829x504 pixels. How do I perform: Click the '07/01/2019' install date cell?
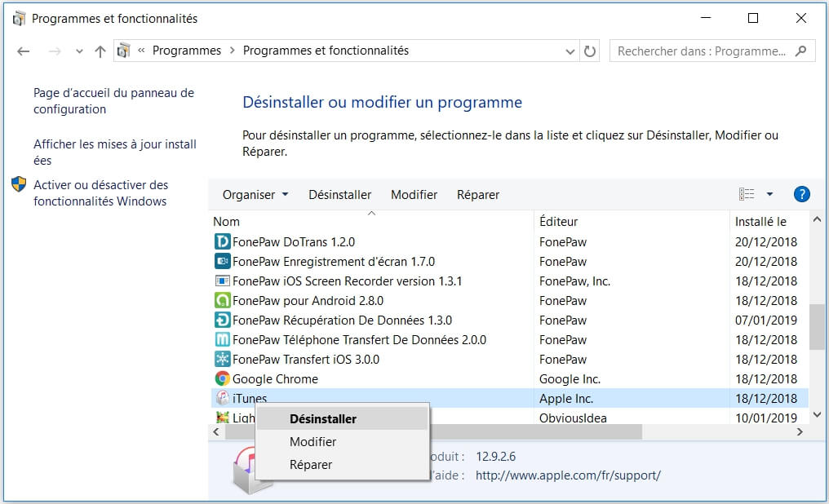tap(765, 321)
